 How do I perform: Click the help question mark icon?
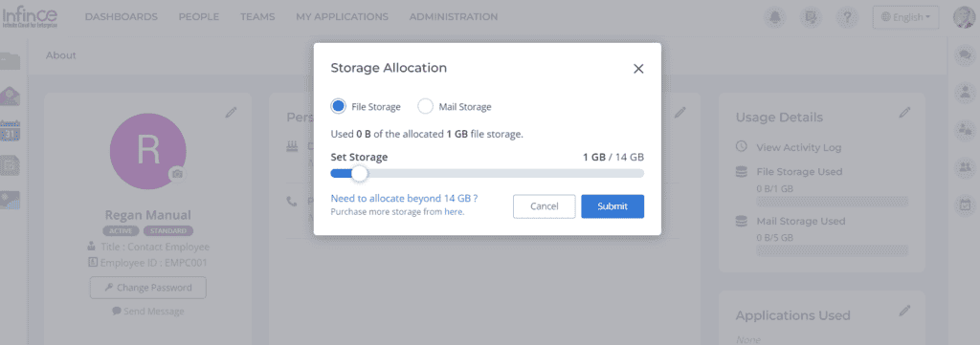[847, 17]
